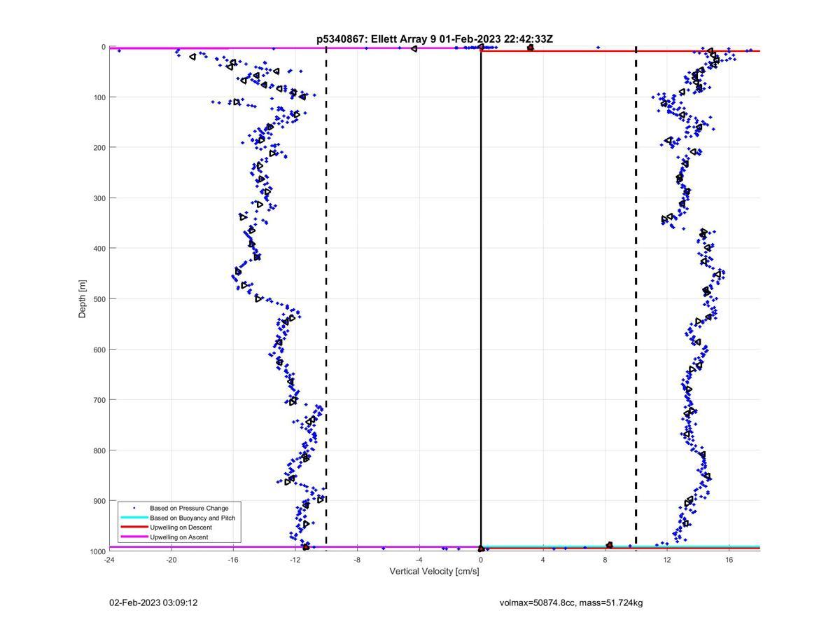The height and width of the screenshot is (620, 840).
Task: Select the 'Upwelling on Descent' legend entry
Action: coord(181,528)
